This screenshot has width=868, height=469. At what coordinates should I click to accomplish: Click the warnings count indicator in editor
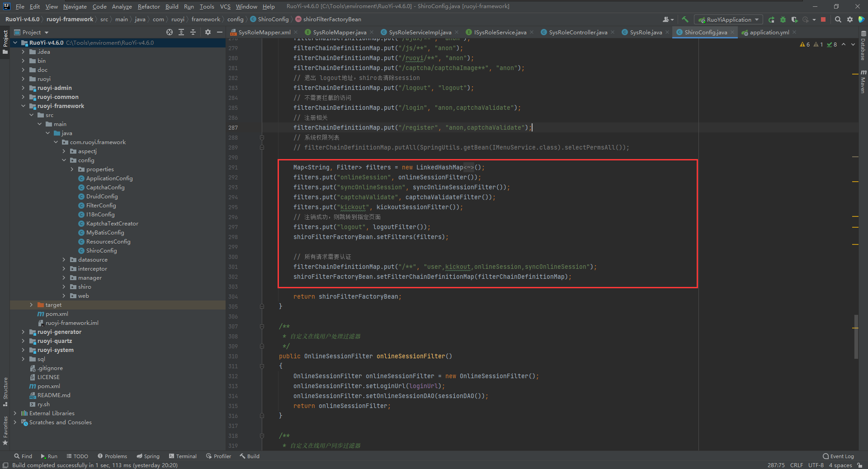tap(805, 44)
